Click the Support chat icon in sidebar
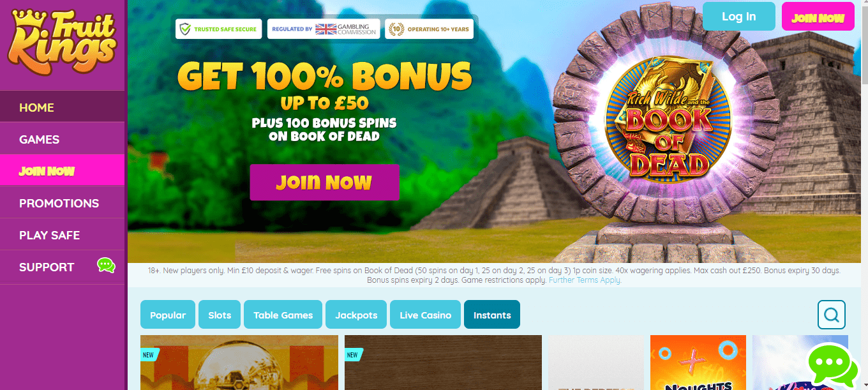868x390 pixels. tap(106, 265)
